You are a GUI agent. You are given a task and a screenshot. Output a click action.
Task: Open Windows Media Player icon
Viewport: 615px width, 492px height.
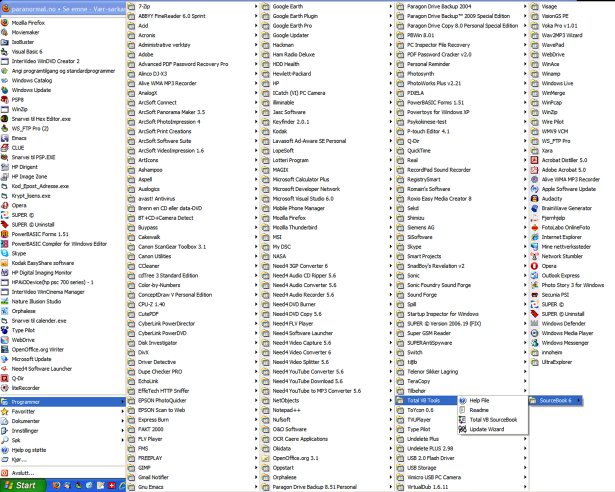tap(534, 333)
